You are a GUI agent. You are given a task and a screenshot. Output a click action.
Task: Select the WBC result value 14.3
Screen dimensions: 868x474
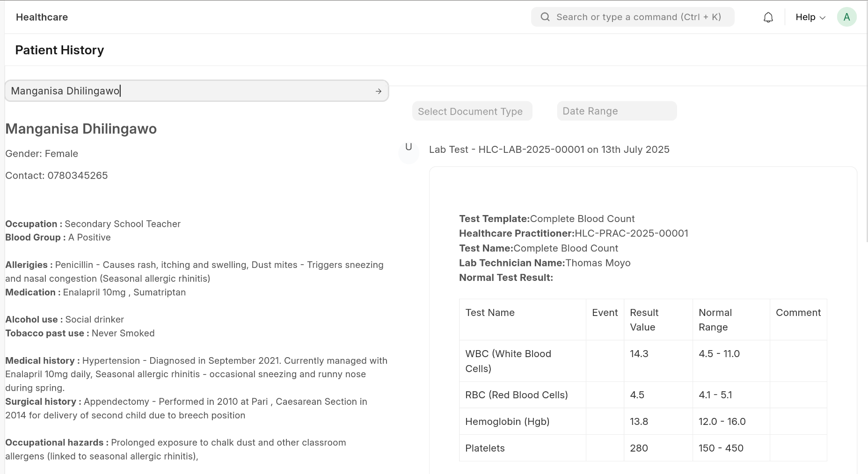(x=639, y=354)
